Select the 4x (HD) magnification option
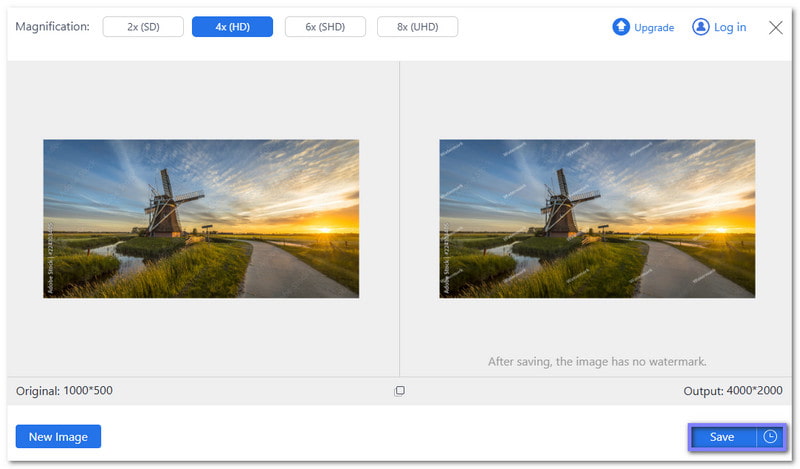 pyautogui.click(x=232, y=27)
